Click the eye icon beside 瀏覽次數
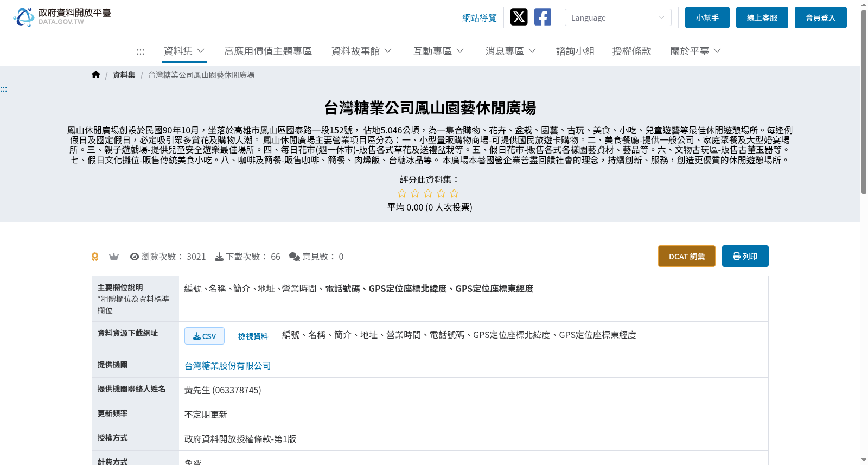 [135, 257]
